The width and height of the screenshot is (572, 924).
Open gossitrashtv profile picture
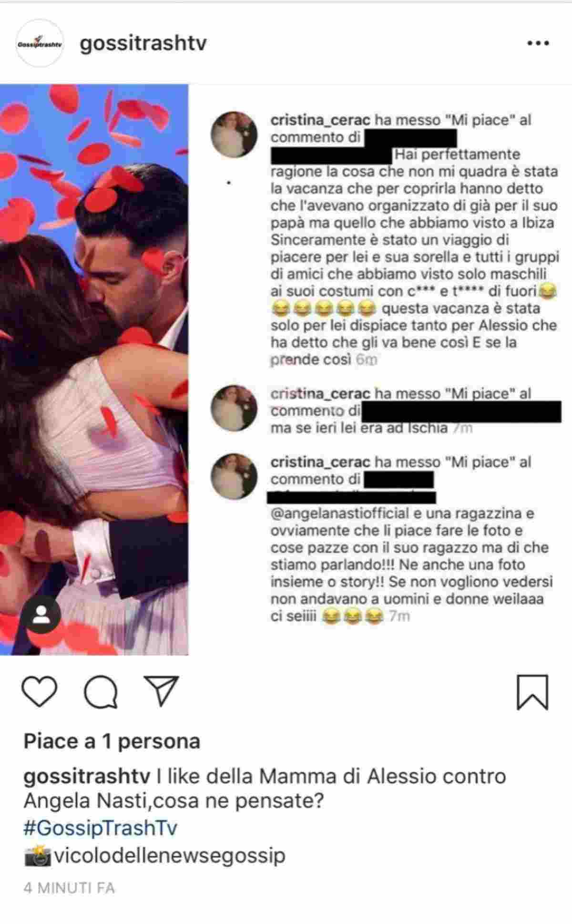coord(40,43)
